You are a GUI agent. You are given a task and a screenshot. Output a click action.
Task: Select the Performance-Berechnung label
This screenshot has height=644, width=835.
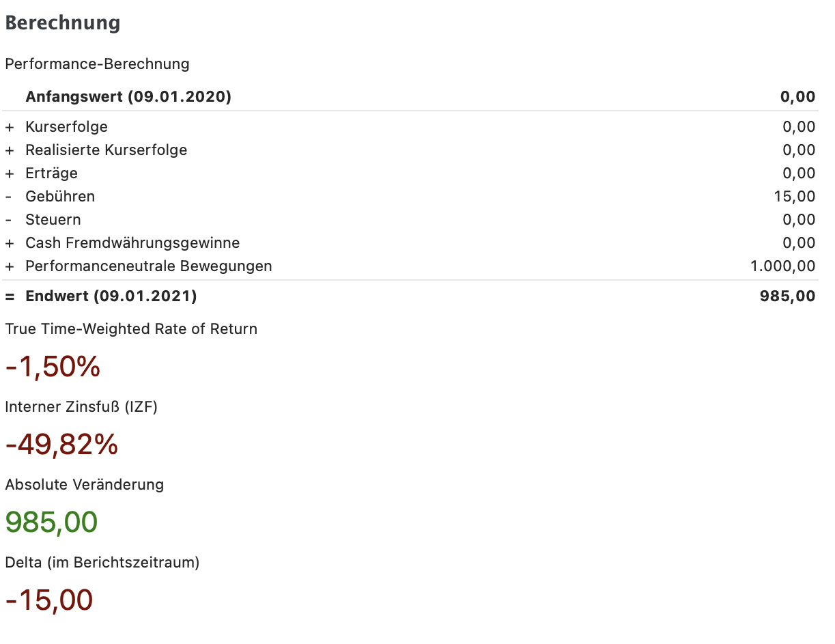coord(97,64)
